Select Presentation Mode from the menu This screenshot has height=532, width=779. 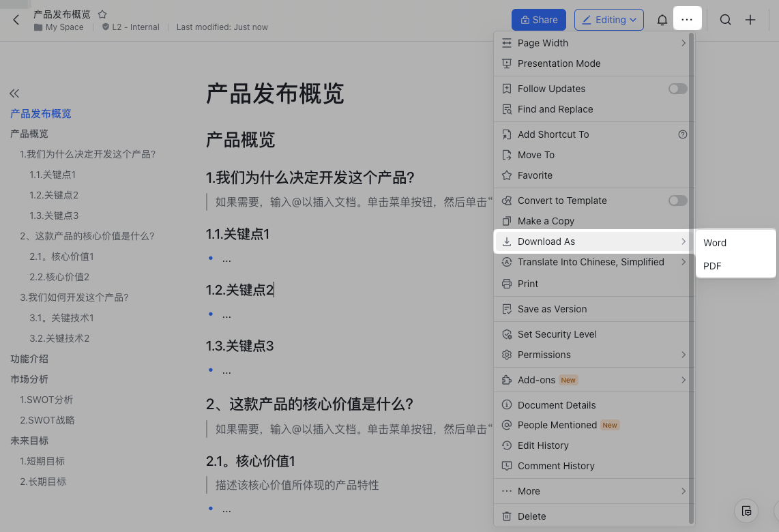tap(560, 63)
